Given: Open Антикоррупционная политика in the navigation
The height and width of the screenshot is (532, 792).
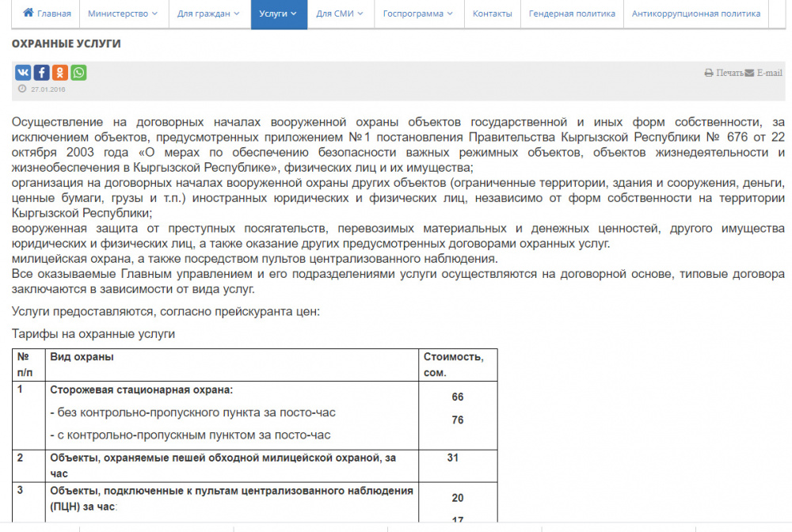Looking at the screenshot, I should coord(695,14).
